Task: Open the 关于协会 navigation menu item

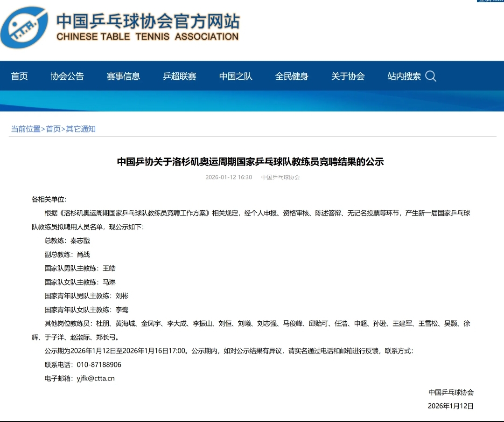Action: point(348,76)
